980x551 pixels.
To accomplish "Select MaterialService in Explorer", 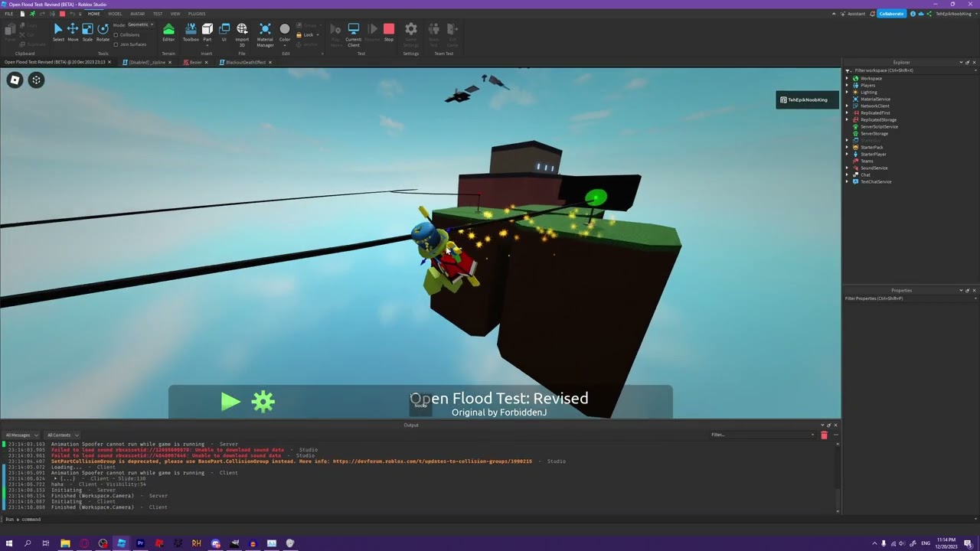I will (875, 99).
